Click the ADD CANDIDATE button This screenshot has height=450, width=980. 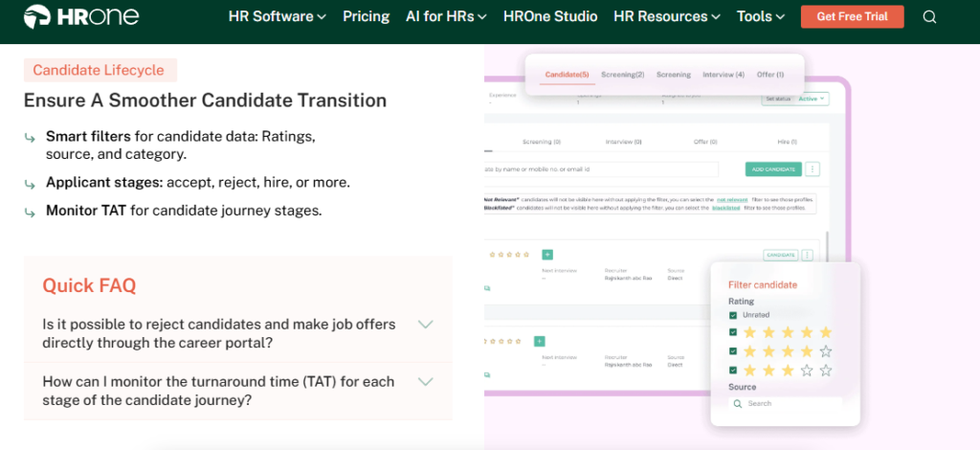coord(773,169)
